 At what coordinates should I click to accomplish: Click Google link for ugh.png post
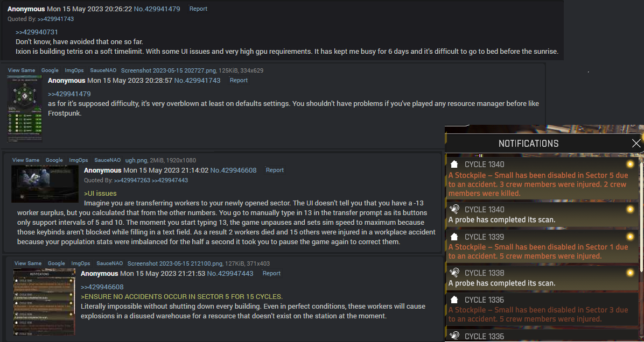click(54, 160)
